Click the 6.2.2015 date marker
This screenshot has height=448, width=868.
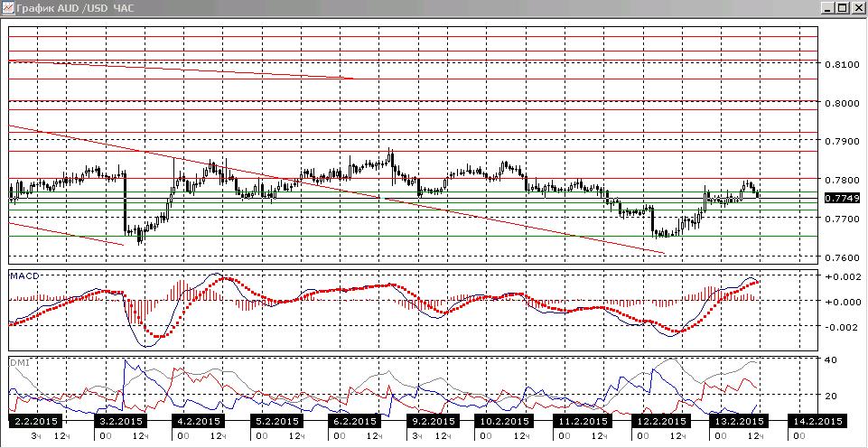353,421
